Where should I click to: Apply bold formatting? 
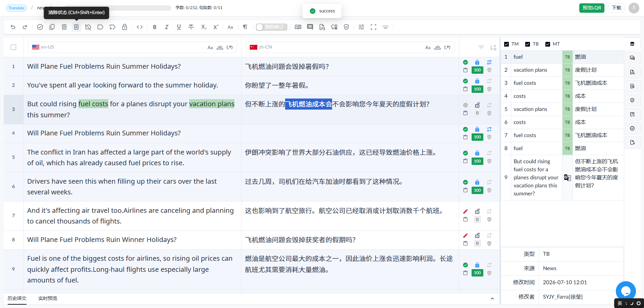155,27
